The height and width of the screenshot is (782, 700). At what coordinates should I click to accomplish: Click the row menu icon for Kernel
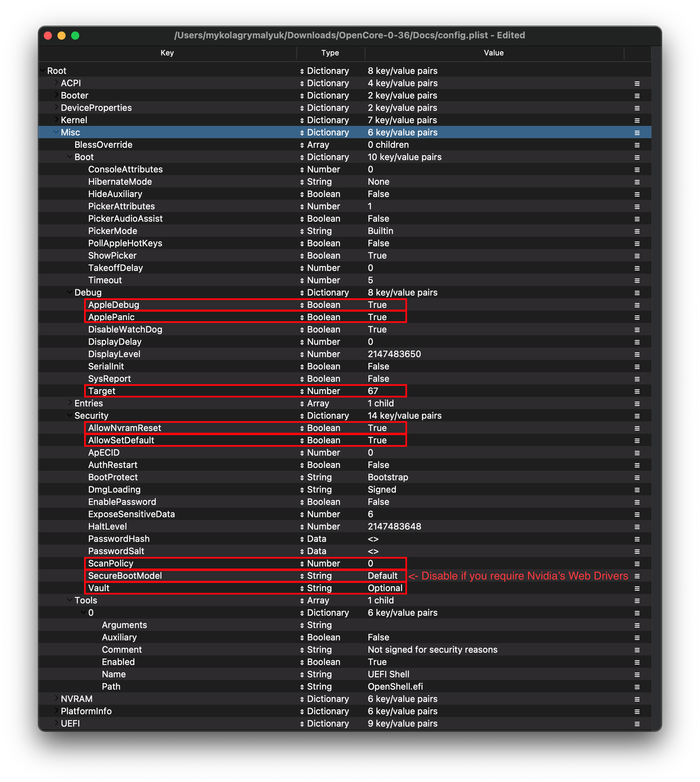(x=637, y=120)
